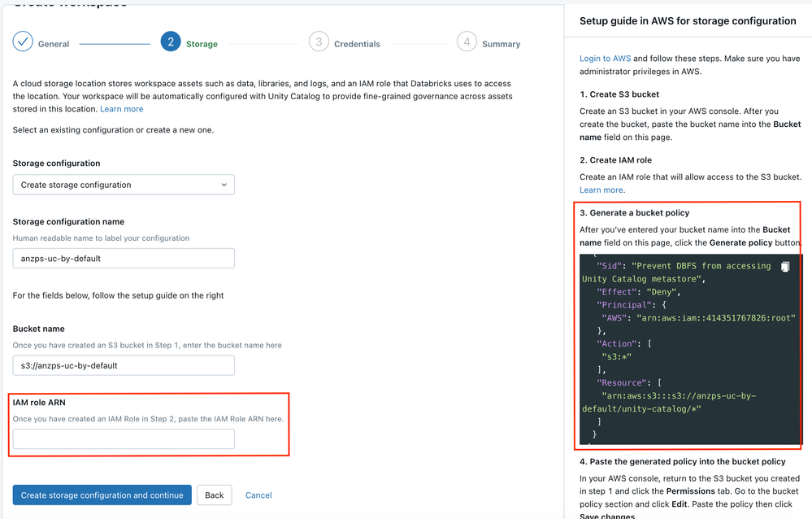Click the Credentials step number 3 icon
This screenshot has width=812, height=519.
tap(319, 41)
